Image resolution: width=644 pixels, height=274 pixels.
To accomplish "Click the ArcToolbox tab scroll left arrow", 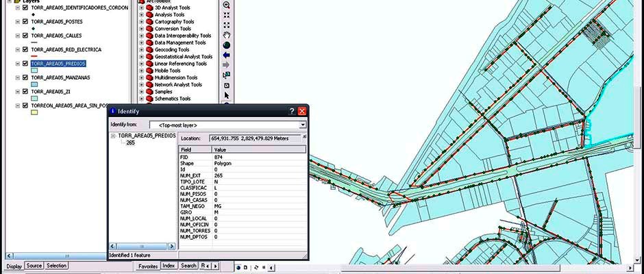I will (209, 266).
